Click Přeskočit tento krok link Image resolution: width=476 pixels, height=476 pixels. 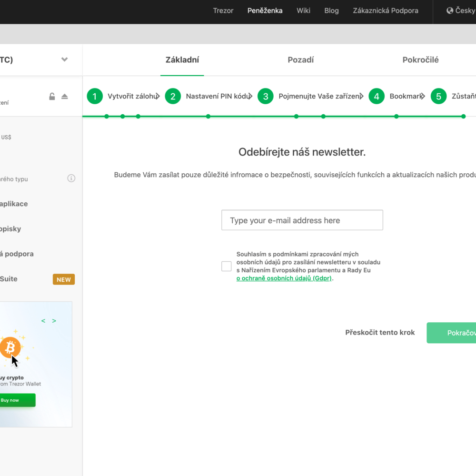(380, 333)
